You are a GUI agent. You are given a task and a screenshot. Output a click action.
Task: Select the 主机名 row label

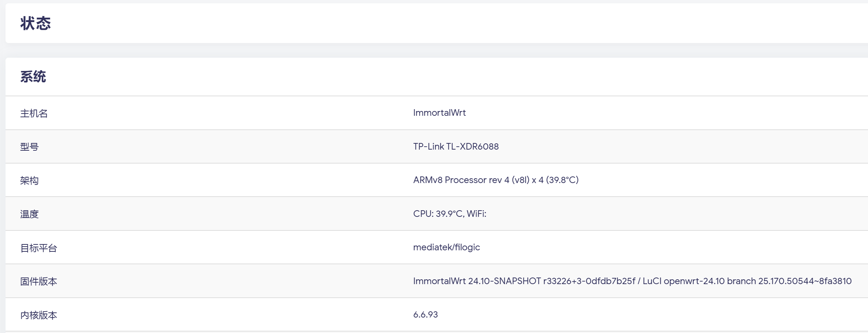point(34,113)
